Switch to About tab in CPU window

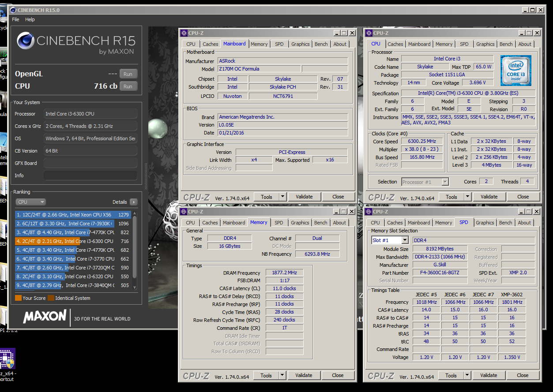pyautogui.click(x=525, y=44)
